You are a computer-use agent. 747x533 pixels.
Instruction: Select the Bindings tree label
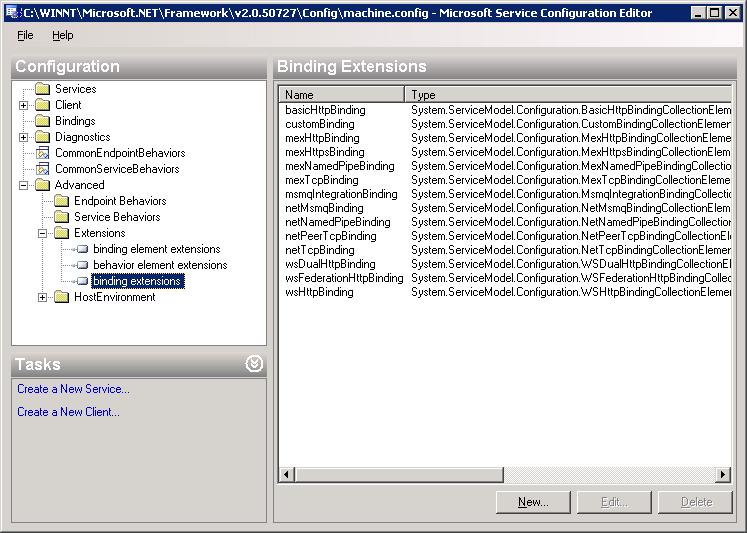pos(75,121)
